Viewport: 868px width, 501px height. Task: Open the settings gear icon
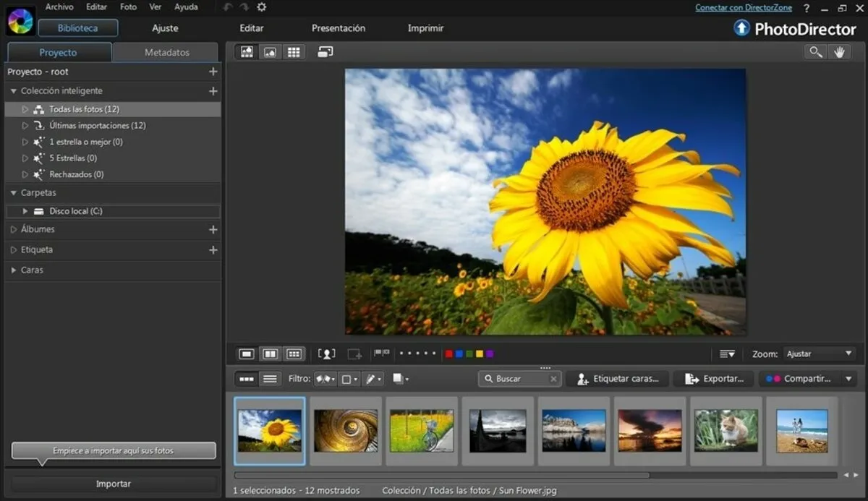[x=261, y=7]
